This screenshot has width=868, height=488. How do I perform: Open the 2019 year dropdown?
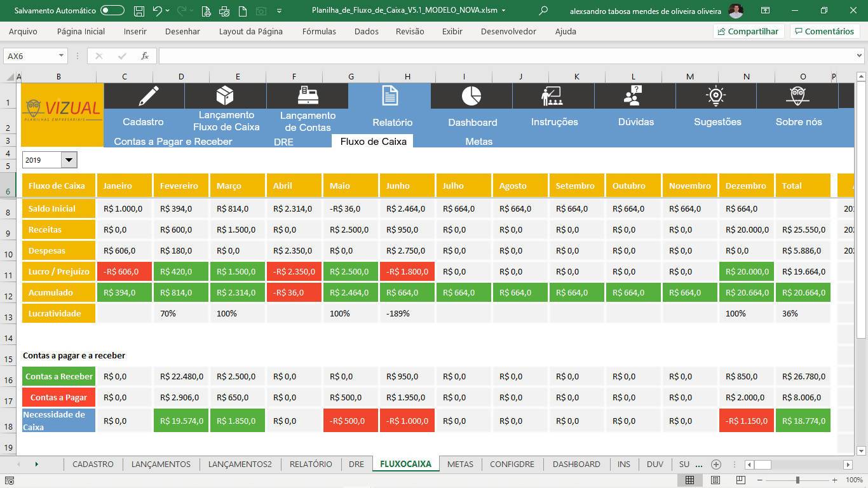[x=69, y=159]
